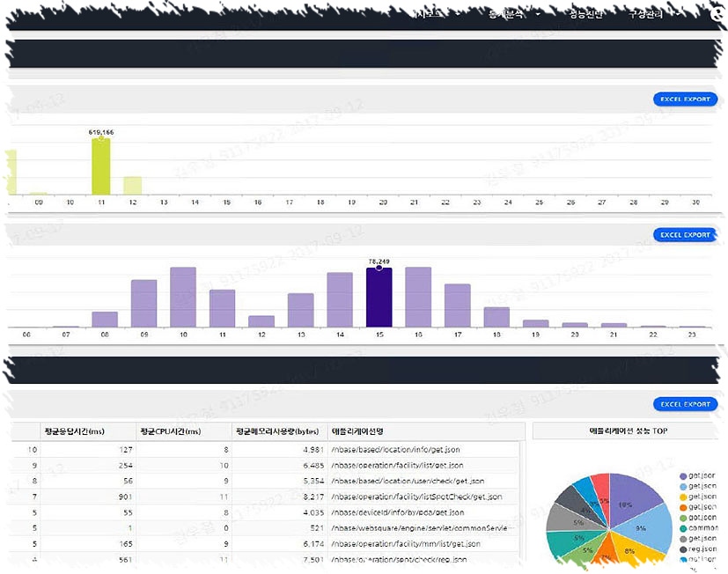Image resolution: width=728 pixels, height=574 pixels.
Task: Select the light blue 9% pie slice
Action: [646, 527]
